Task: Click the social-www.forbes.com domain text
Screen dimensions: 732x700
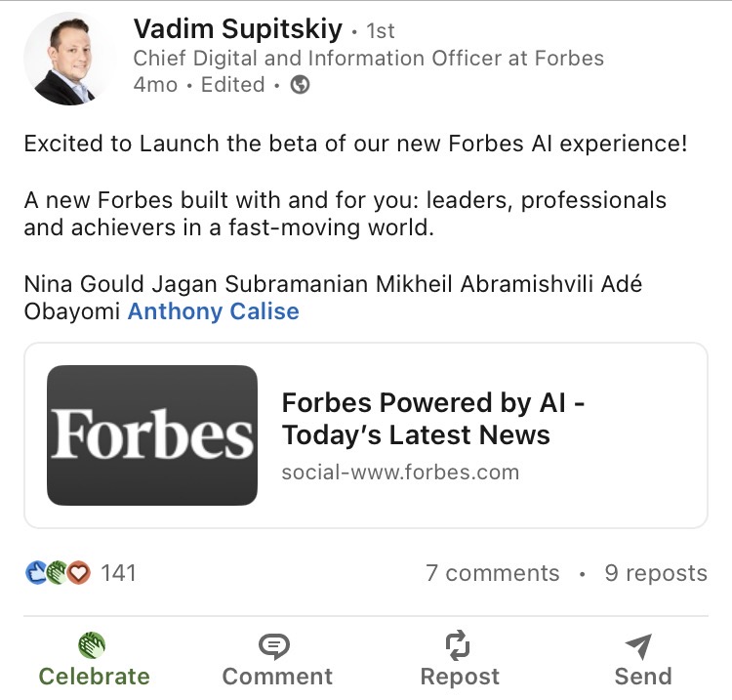Action: [x=400, y=474]
